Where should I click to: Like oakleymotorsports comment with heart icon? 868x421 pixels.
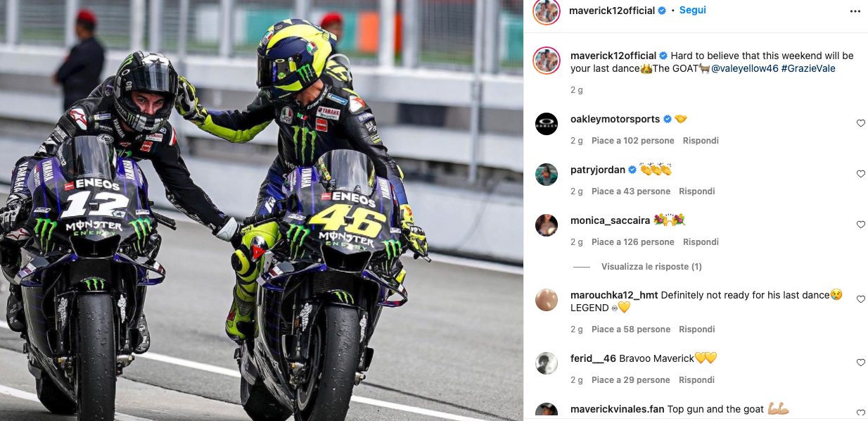pos(860,123)
